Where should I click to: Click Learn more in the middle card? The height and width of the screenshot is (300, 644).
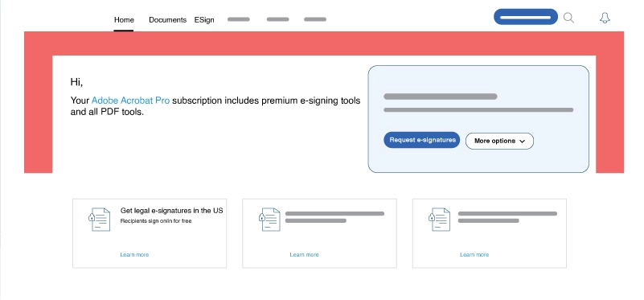click(x=305, y=255)
